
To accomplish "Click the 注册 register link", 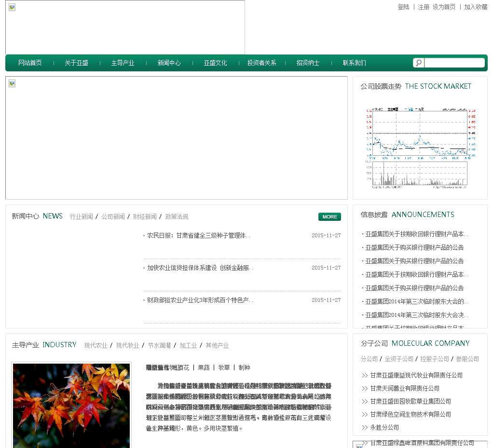I will click(x=424, y=7).
